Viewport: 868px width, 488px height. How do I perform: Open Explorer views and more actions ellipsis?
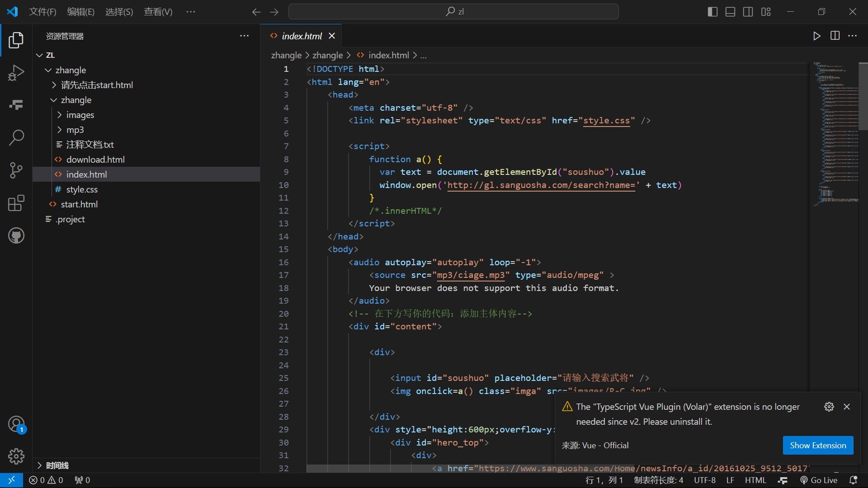pos(245,36)
